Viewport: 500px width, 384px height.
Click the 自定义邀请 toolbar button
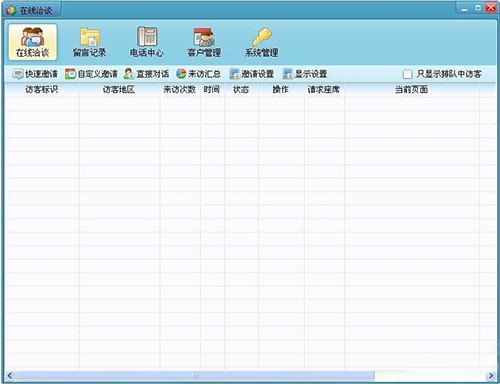pyautogui.click(x=91, y=74)
